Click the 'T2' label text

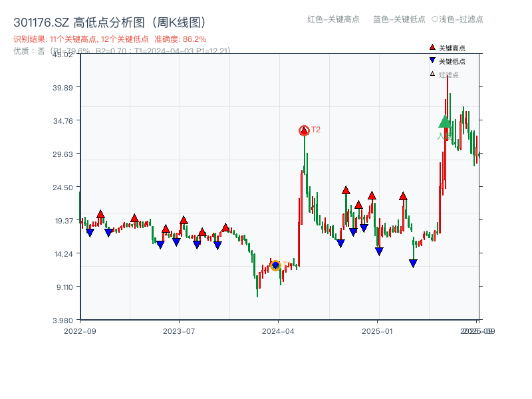[316, 130]
